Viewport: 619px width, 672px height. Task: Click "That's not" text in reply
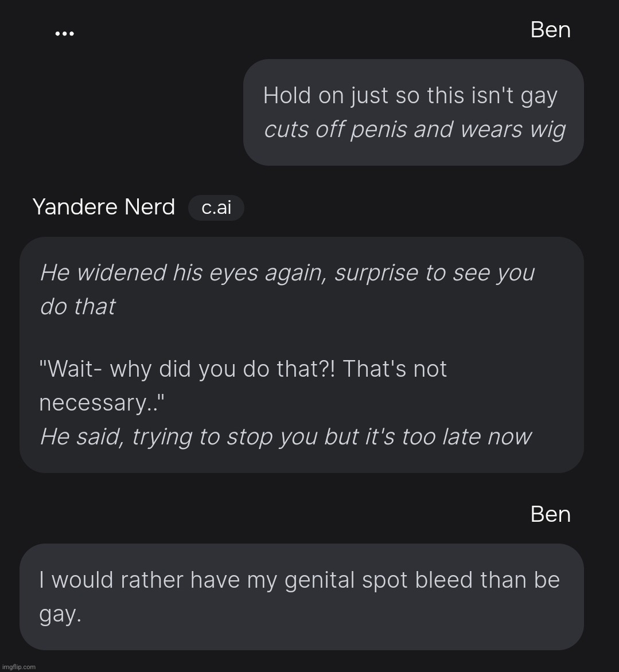(x=395, y=369)
